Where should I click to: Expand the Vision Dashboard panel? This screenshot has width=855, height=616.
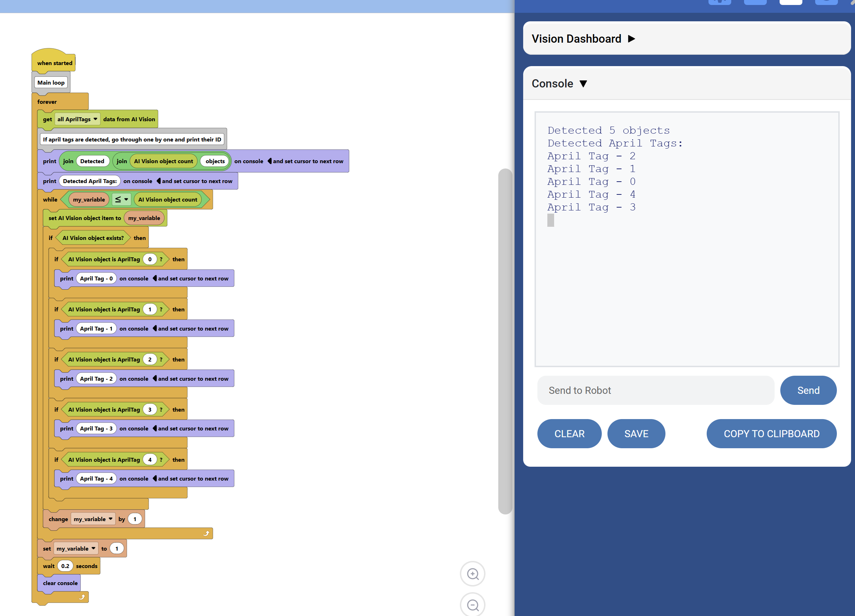[x=631, y=39]
